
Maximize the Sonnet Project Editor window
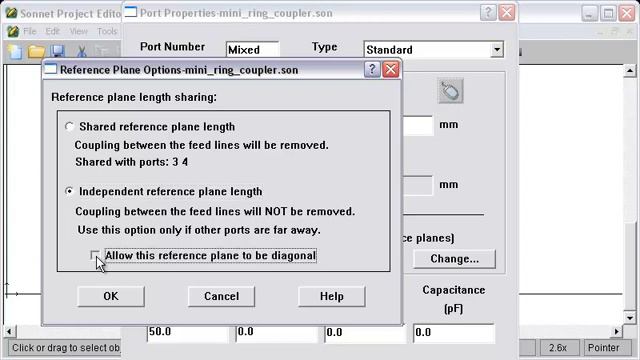(x=608, y=13)
